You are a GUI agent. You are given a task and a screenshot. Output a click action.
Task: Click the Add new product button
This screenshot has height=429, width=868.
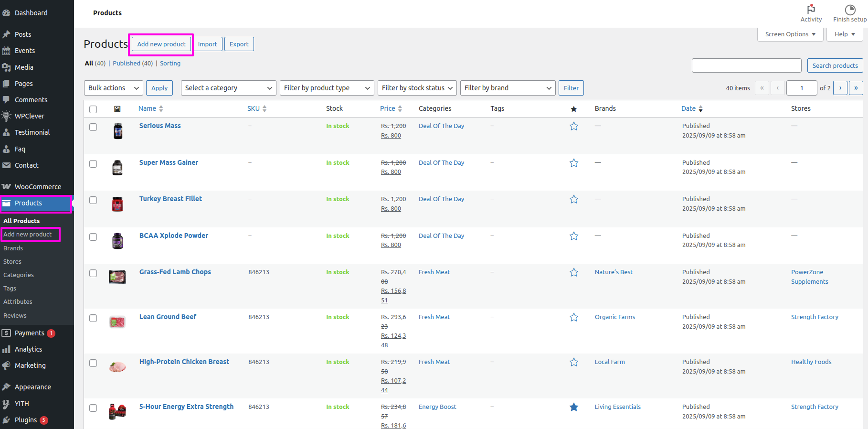(161, 44)
